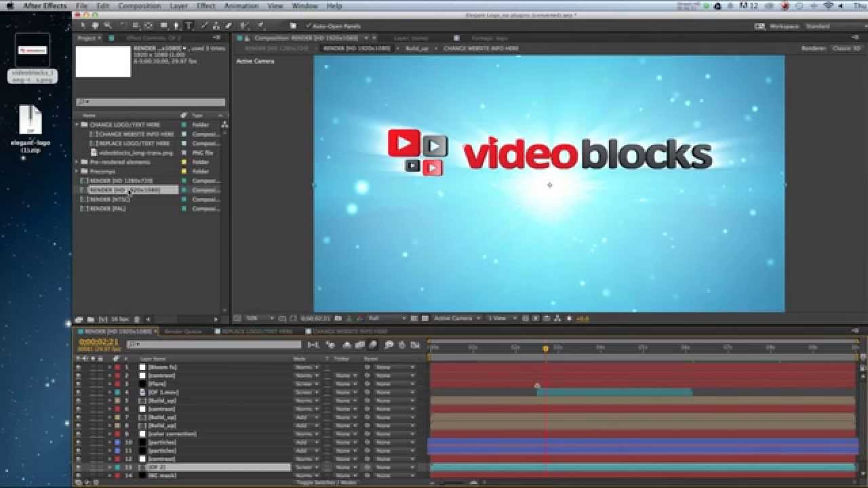The image size is (868, 488).
Task: Select the Eraser tool
Action: point(229,26)
